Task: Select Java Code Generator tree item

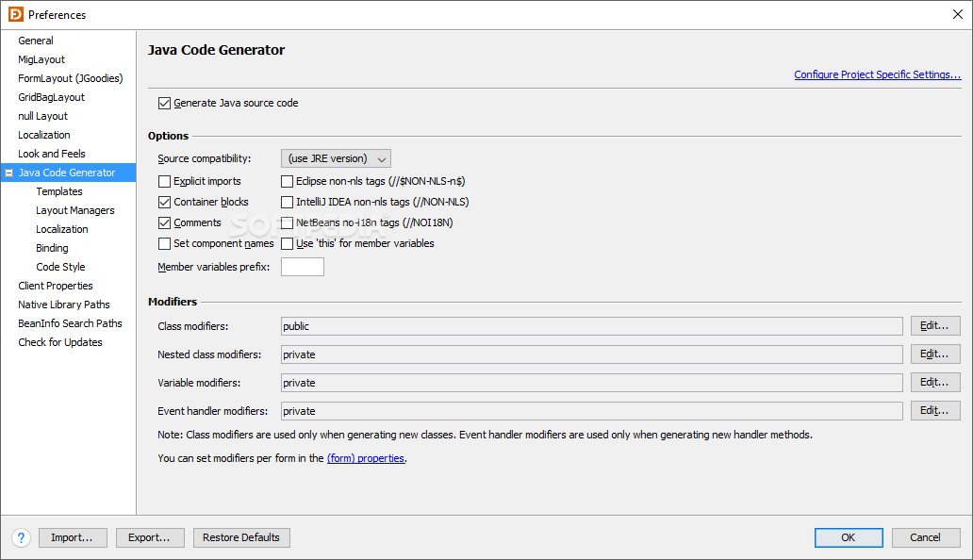Action: [x=66, y=173]
